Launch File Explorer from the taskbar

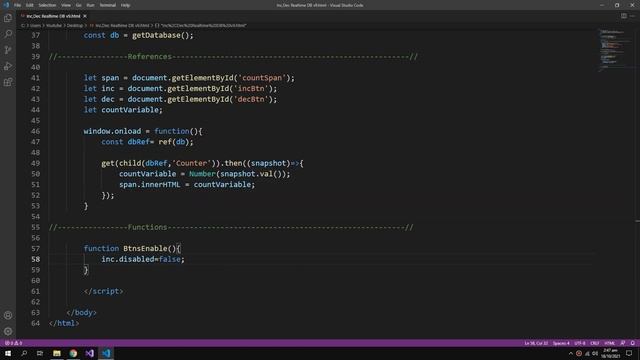[x=57, y=353]
